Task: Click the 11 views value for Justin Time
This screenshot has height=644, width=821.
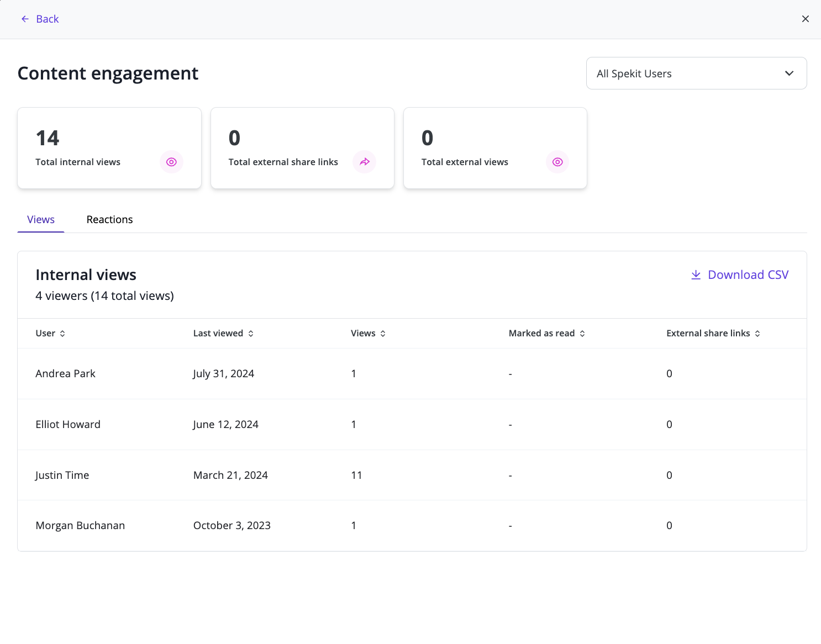Action: coord(356,476)
